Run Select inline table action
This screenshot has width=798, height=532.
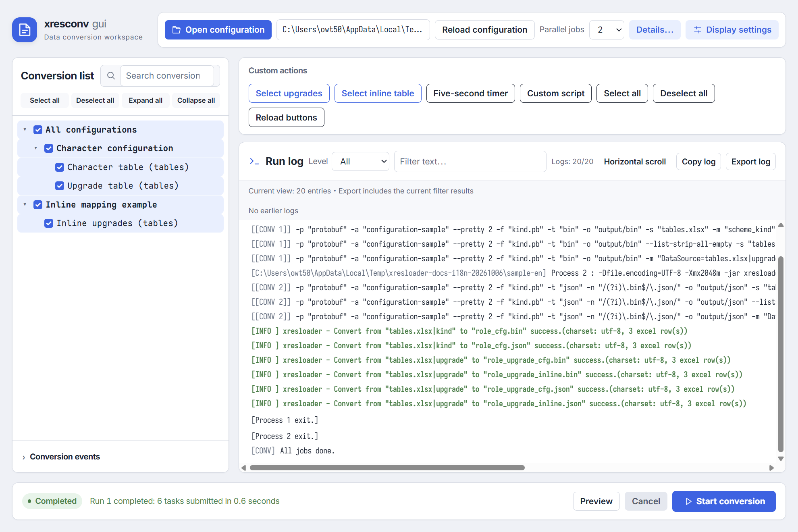pyautogui.click(x=378, y=94)
